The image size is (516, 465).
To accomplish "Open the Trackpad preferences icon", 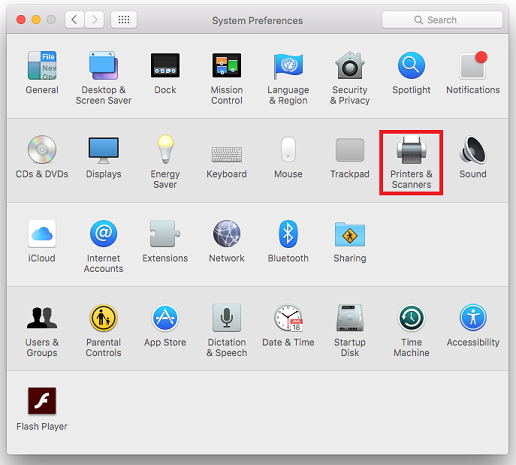I will click(350, 150).
